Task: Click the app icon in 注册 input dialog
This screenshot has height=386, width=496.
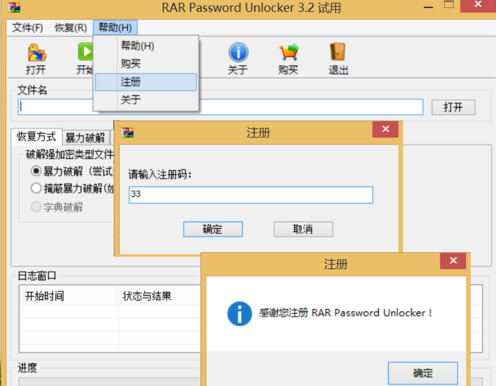Action: 128,133
